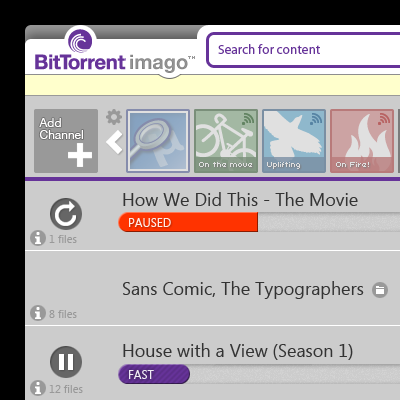The width and height of the screenshot is (400, 400).
Task: Open the On Fire! channel
Action: point(362,141)
